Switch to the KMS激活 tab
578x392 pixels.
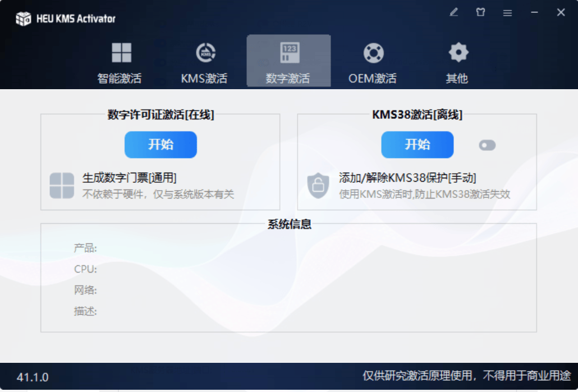click(204, 62)
